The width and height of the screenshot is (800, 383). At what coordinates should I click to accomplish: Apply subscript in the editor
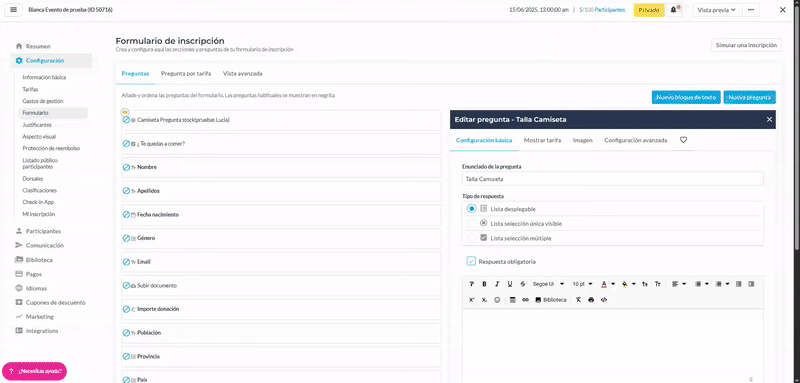click(x=484, y=300)
